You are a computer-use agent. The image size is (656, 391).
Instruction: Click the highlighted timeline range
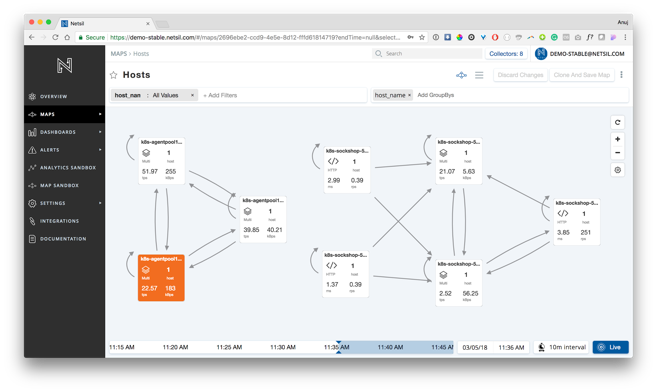(396, 347)
